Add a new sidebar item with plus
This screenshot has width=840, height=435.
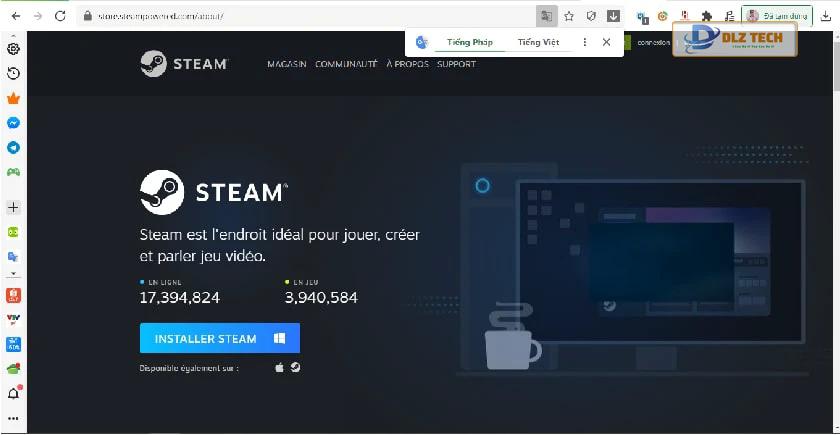tap(13, 207)
